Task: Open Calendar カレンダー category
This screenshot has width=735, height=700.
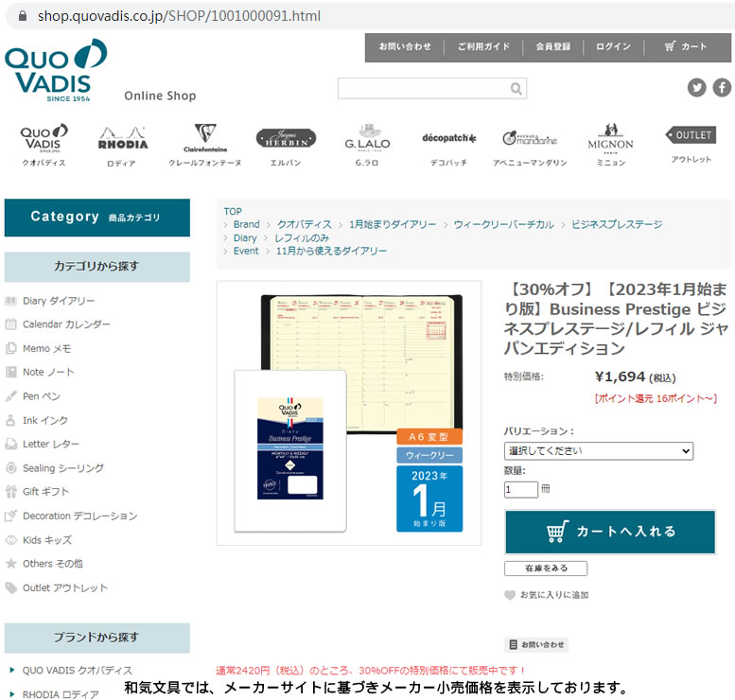Action: [x=66, y=324]
